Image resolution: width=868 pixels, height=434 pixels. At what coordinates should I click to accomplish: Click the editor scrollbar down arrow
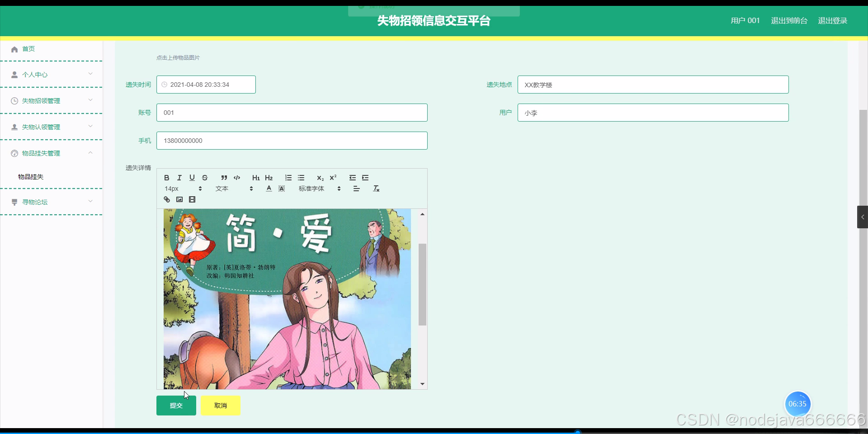click(422, 384)
